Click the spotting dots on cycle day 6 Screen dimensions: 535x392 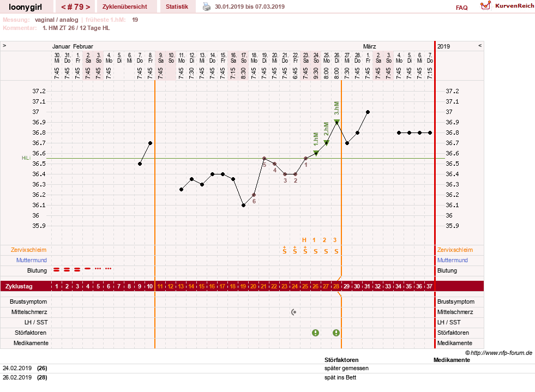pyautogui.click(x=109, y=269)
